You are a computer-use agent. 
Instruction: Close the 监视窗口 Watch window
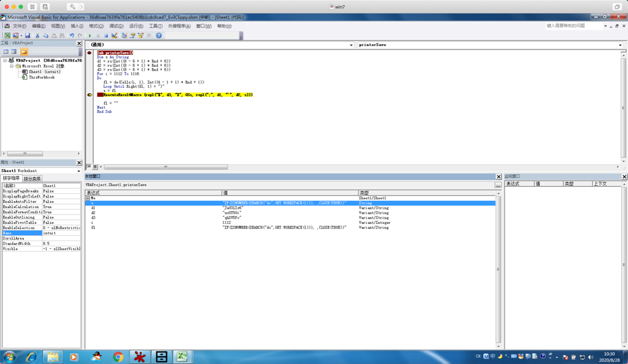pos(624,177)
